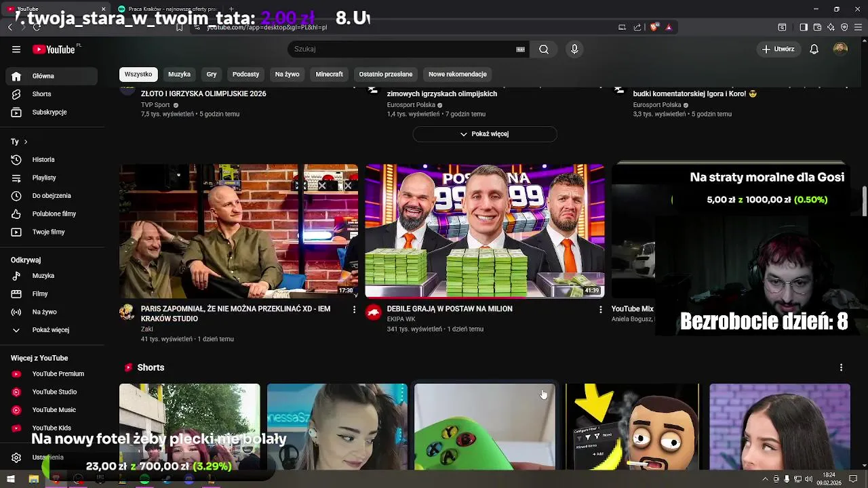This screenshot has width=868, height=488.
Task: Open the notifications bell
Action: point(814,49)
